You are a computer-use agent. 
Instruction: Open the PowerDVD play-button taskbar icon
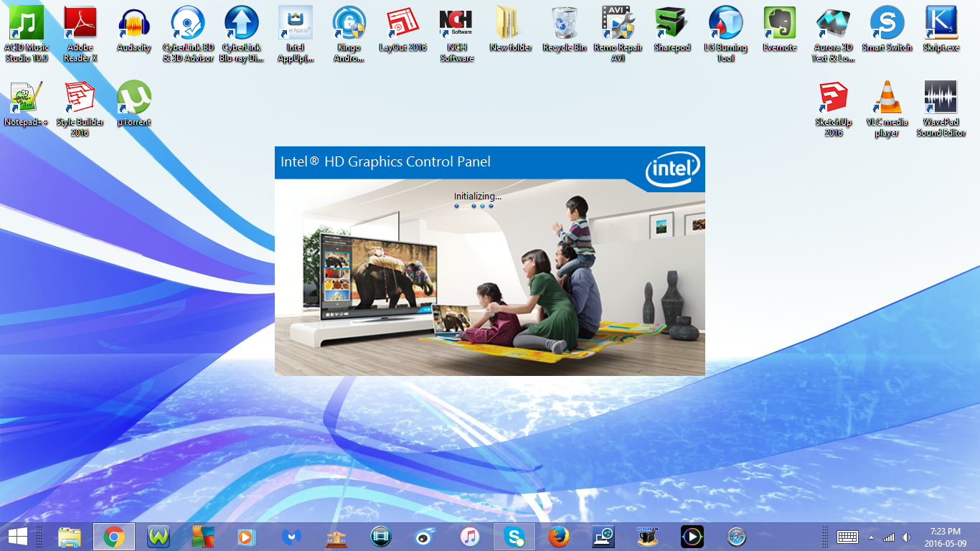pyautogui.click(x=692, y=537)
